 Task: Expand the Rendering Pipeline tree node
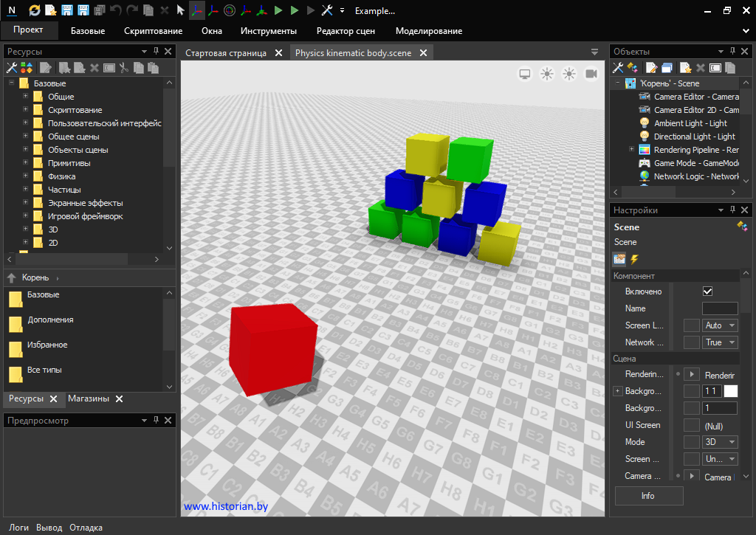631,150
